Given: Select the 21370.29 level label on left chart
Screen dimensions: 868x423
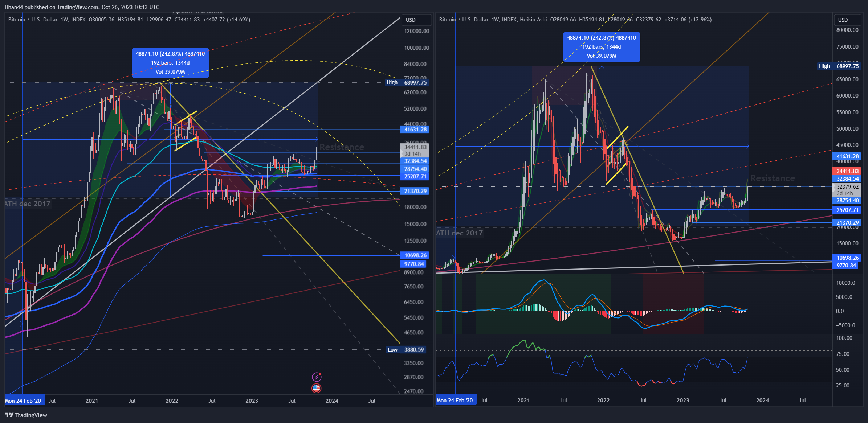Looking at the screenshot, I should pos(415,191).
